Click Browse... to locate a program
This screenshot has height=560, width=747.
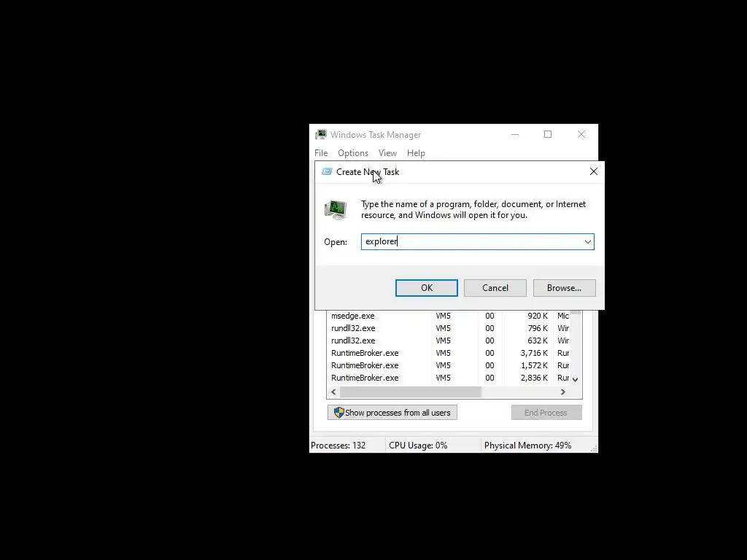coord(564,287)
